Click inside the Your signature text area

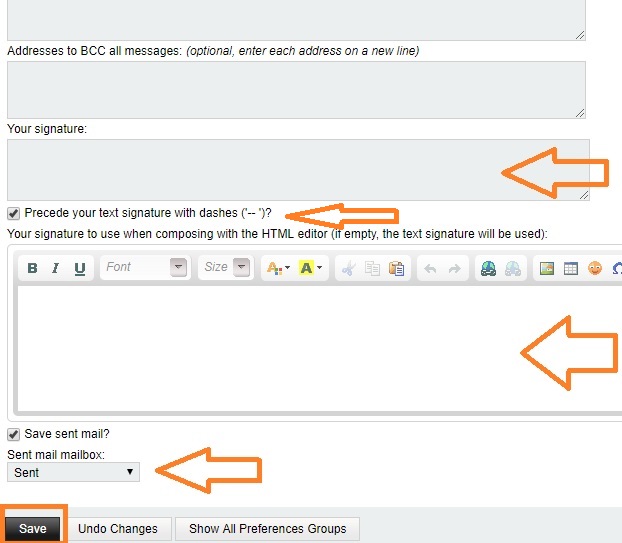(x=250, y=169)
